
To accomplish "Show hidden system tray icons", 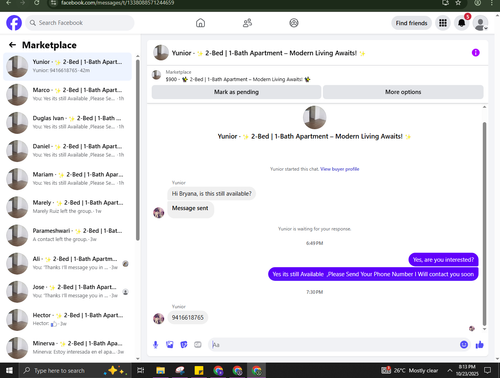I will coord(450,370).
